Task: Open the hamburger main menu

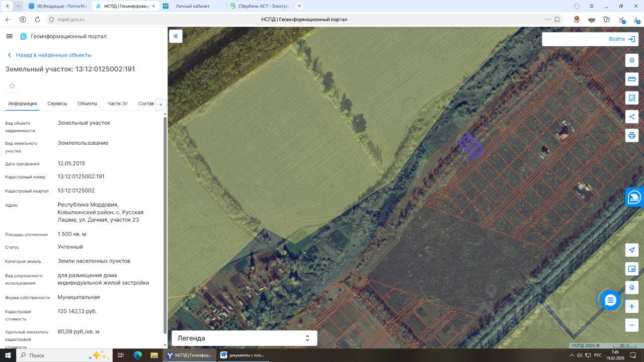Action: click(9, 36)
